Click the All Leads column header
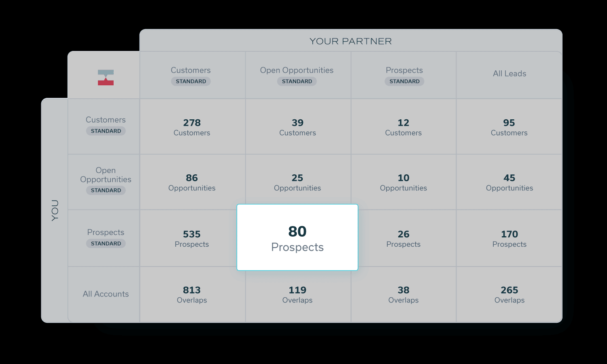The height and width of the screenshot is (364, 607). 509,74
